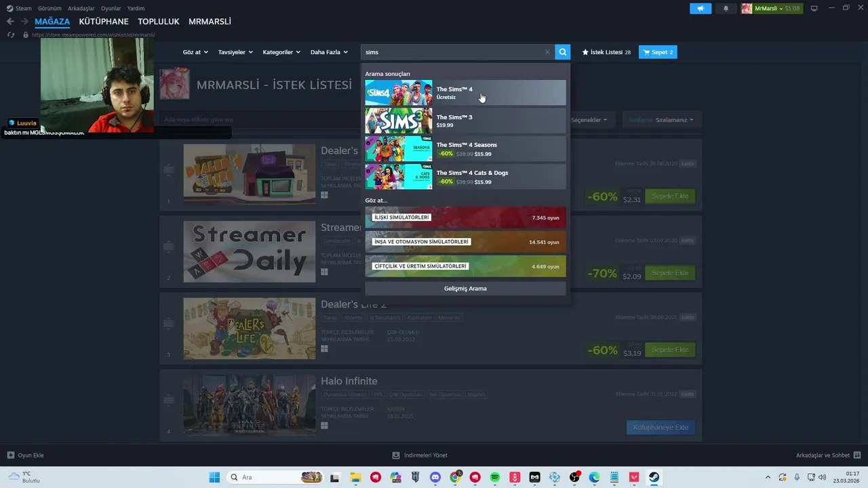Browse Çiftçilik ve Üretim Simülatörleri category
Screen dimensions: 868x488
465,266
